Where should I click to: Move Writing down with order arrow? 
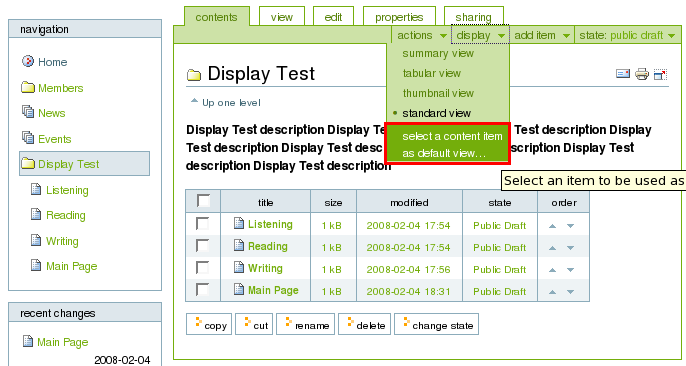click(x=570, y=270)
